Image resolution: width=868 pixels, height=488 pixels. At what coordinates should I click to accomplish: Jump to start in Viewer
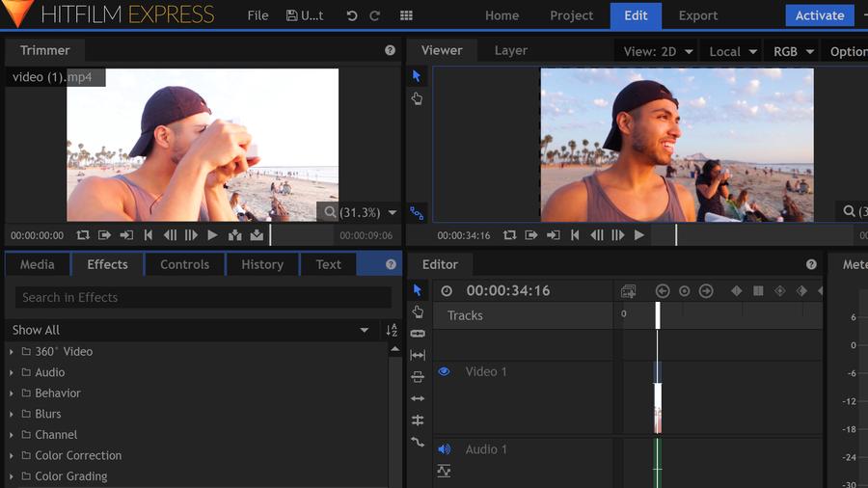(x=575, y=235)
